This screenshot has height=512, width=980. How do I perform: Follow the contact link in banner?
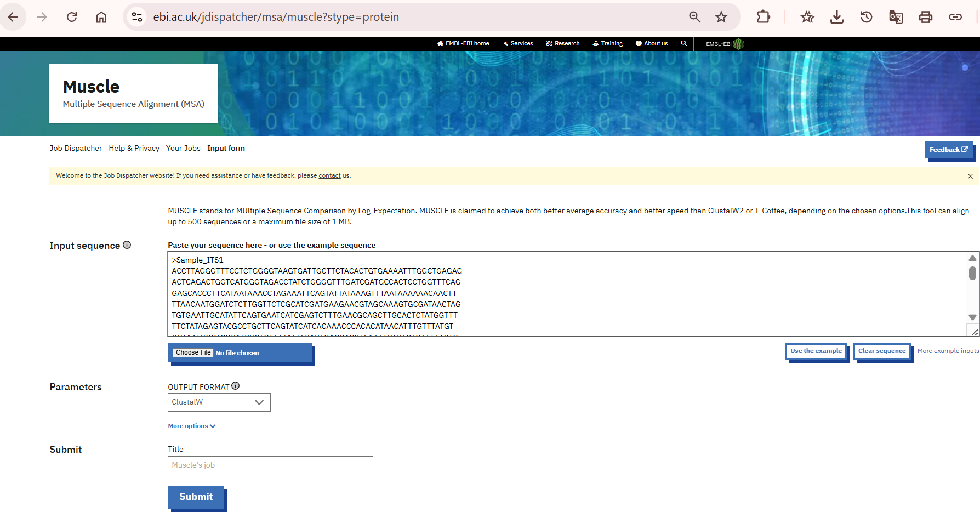[329, 175]
